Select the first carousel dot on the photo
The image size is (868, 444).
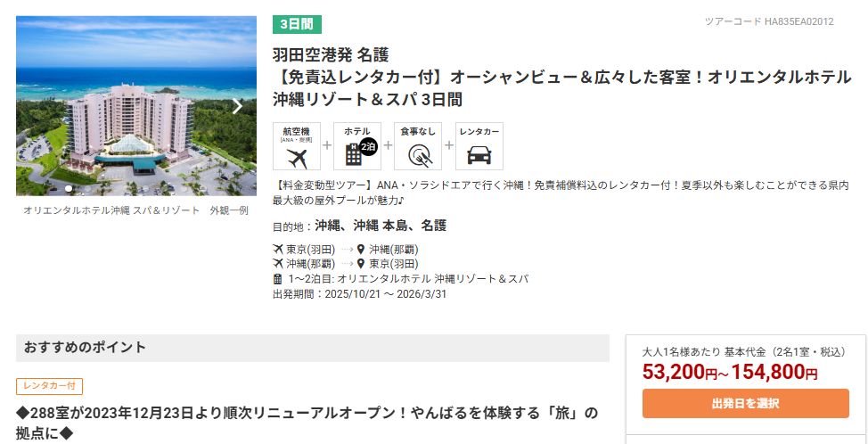click(x=69, y=188)
